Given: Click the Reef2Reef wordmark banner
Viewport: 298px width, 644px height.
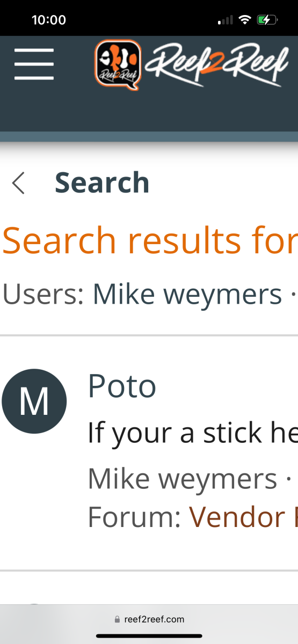Looking at the screenshot, I should pyautogui.click(x=216, y=65).
